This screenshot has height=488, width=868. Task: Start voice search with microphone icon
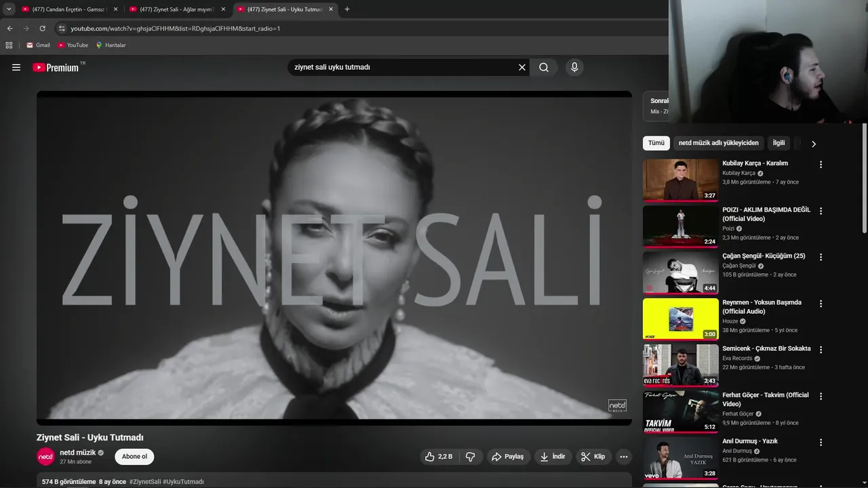574,67
